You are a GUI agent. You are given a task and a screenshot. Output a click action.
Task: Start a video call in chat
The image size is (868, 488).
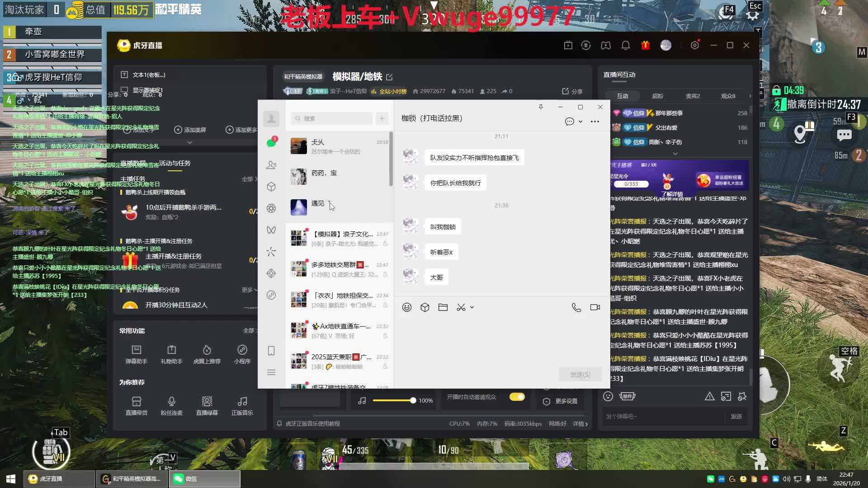[595, 307]
